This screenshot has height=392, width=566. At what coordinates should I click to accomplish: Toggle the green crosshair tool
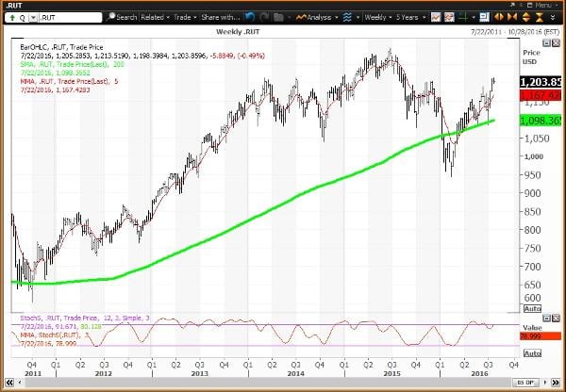pyautogui.click(x=463, y=17)
